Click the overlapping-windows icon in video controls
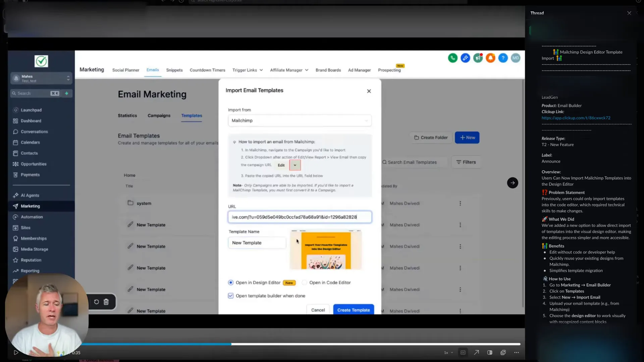Screen dimensions: 644x362 coord(503,353)
